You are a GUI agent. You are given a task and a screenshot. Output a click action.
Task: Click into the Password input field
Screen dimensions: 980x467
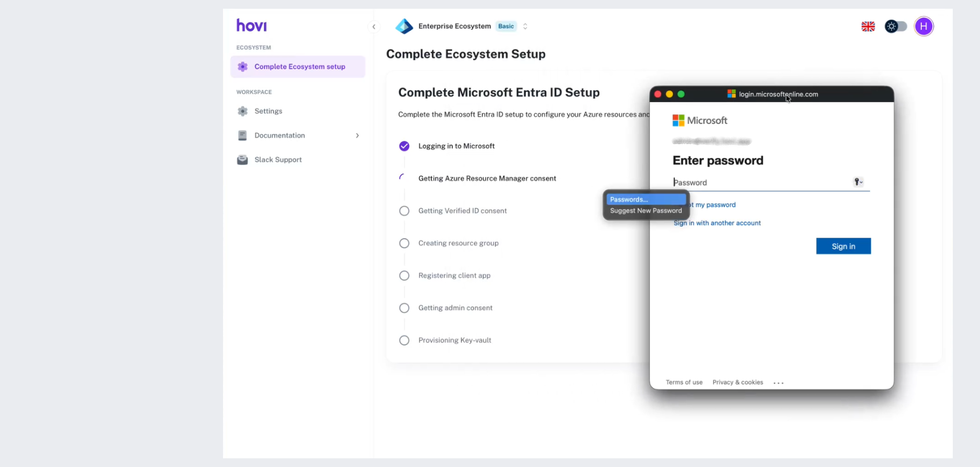click(x=761, y=183)
